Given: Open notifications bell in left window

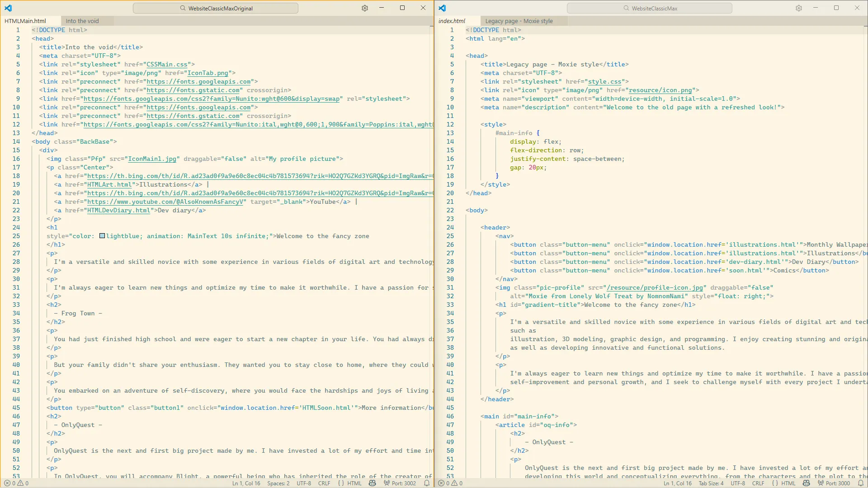Looking at the screenshot, I should (427, 483).
